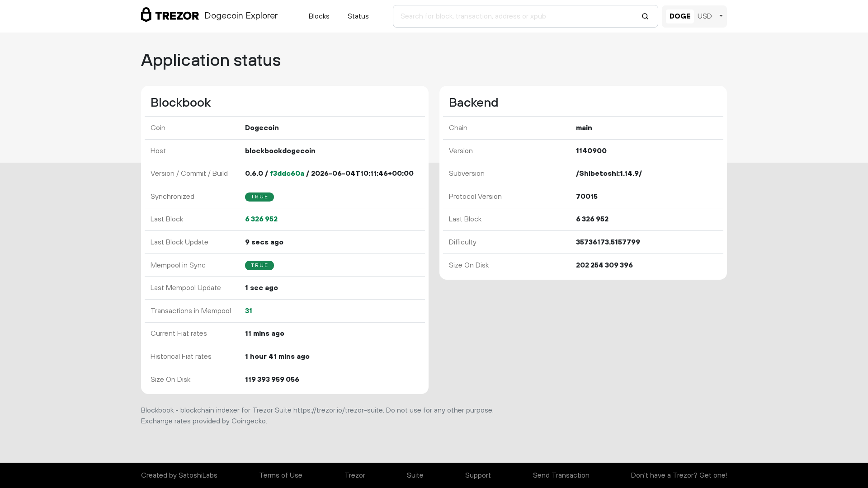Viewport: 868px width, 488px height.
Task: Click the search magnifier icon
Action: (645, 16)
